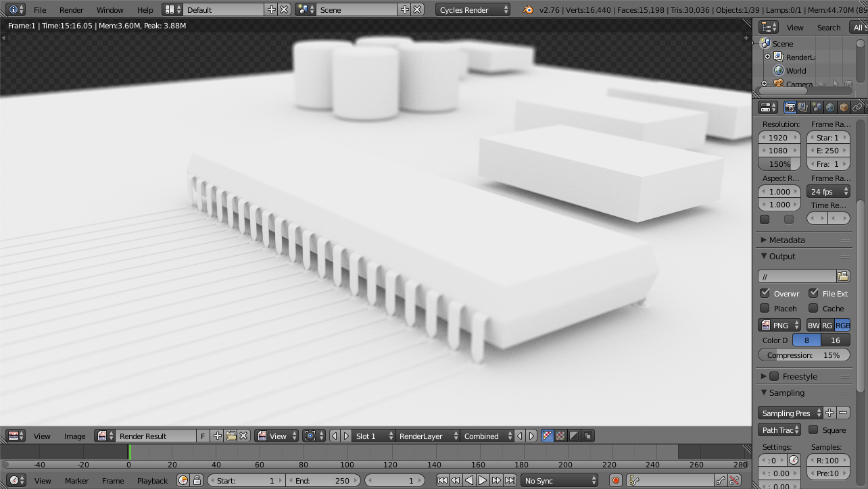Jump to the end frame

(510, 480)
